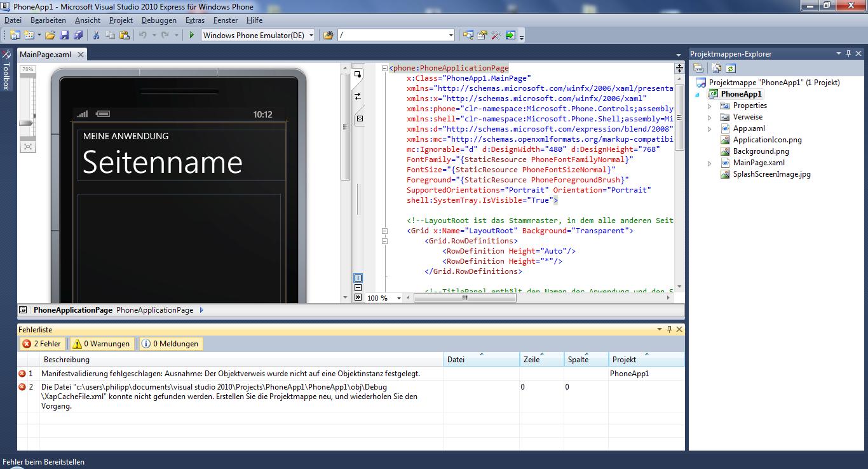Collapse the pane with the double-arrow button
The width and height of the screenshot is (868, 469).
tap(358, 297)
